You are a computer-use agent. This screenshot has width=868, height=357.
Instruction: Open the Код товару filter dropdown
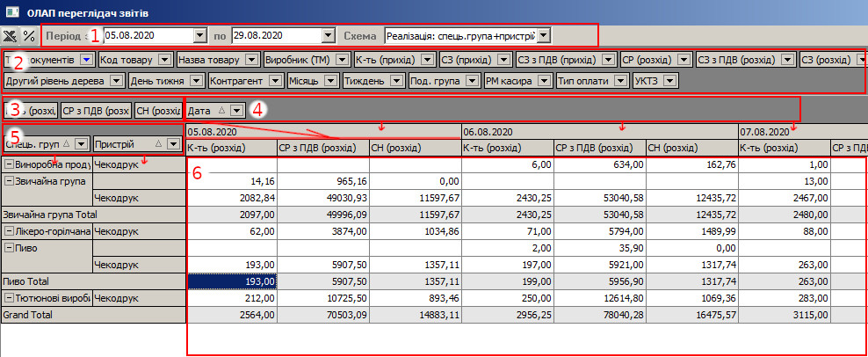163,60
